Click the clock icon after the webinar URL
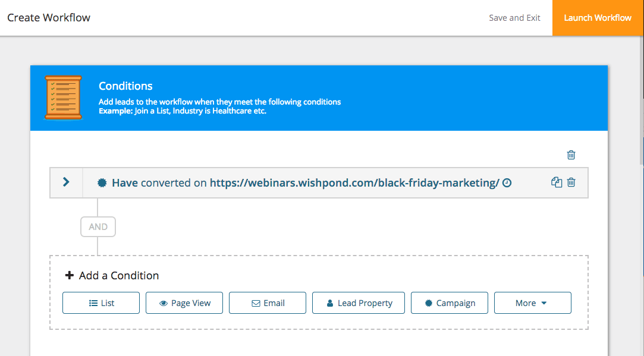The image size is (644, 356). pos(507,183)
